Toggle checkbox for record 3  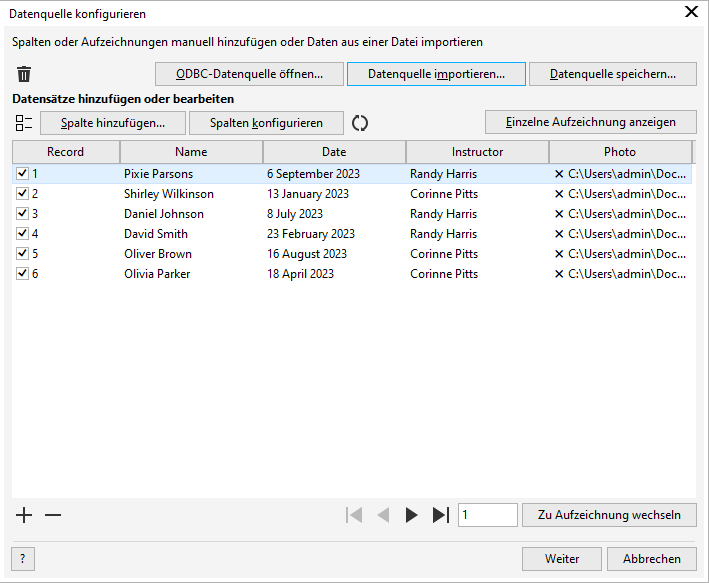click(22, 214)
